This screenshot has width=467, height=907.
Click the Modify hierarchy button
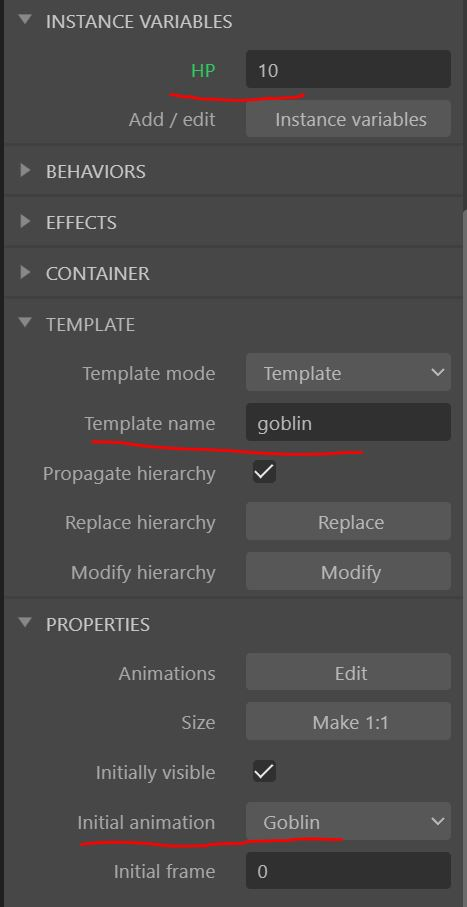(348, 572)
